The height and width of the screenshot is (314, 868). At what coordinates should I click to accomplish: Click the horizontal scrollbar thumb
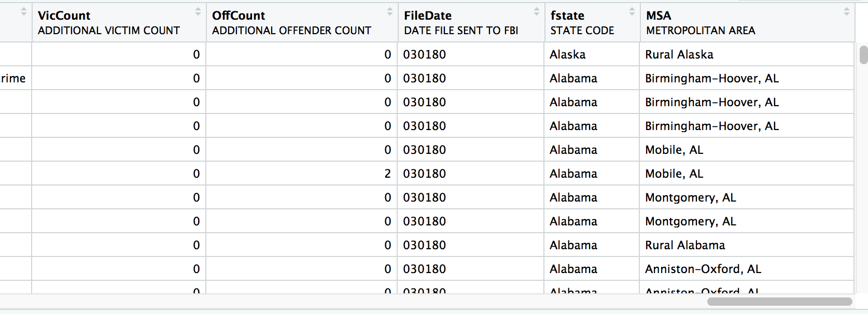tap(779, 302)
